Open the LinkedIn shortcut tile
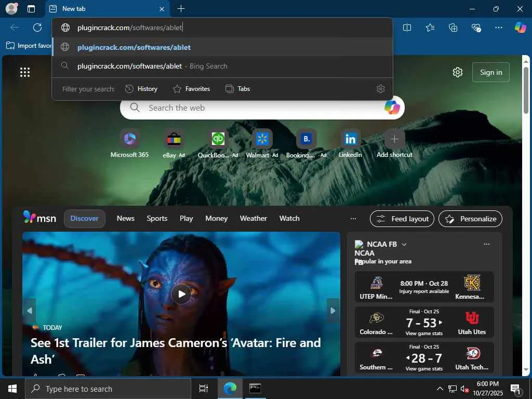 tap(350, 144)
